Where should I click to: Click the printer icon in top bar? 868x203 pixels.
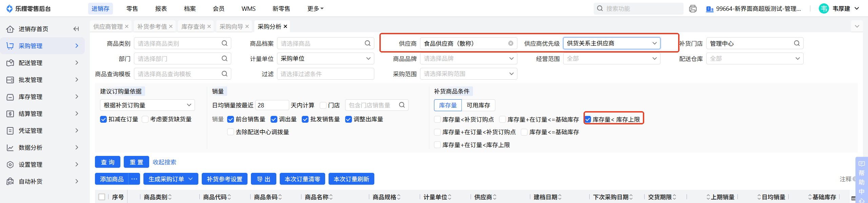point(693,9)
